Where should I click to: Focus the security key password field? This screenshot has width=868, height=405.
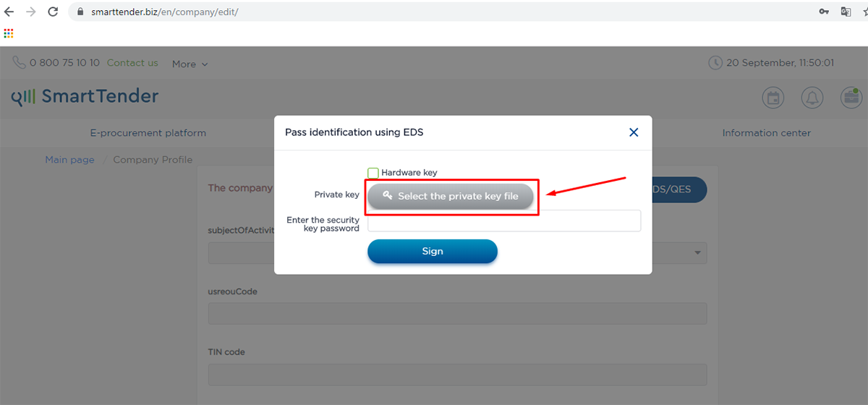click(x=504, y=221)
